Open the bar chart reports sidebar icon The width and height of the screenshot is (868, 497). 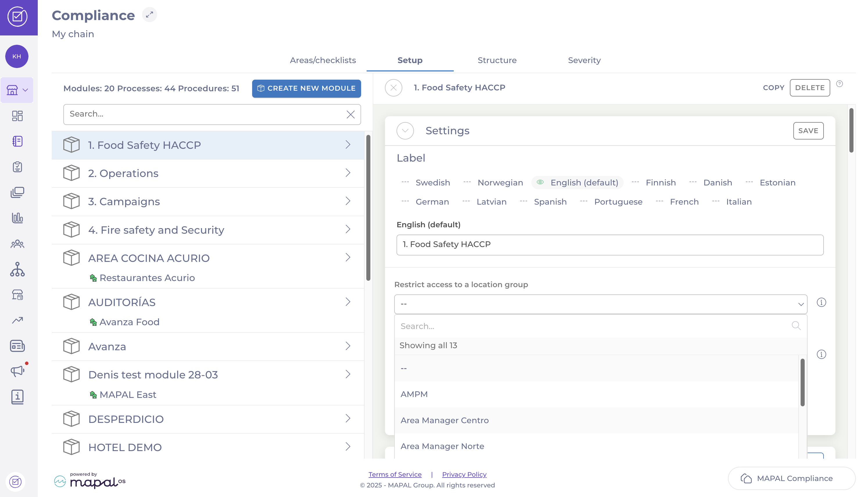17,218
